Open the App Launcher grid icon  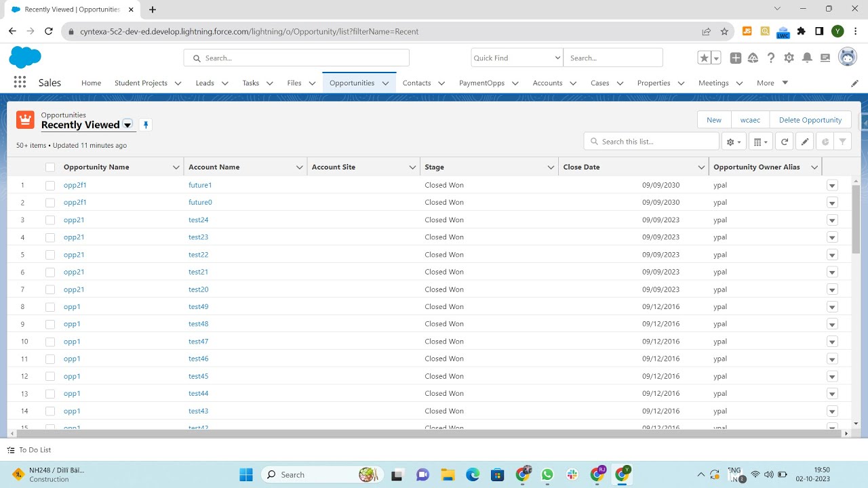[20, 82]
